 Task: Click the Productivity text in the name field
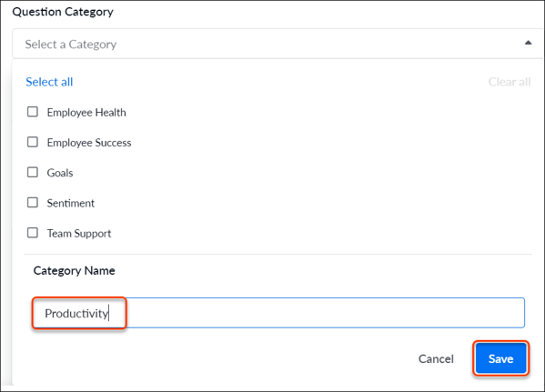coord(76,314)
